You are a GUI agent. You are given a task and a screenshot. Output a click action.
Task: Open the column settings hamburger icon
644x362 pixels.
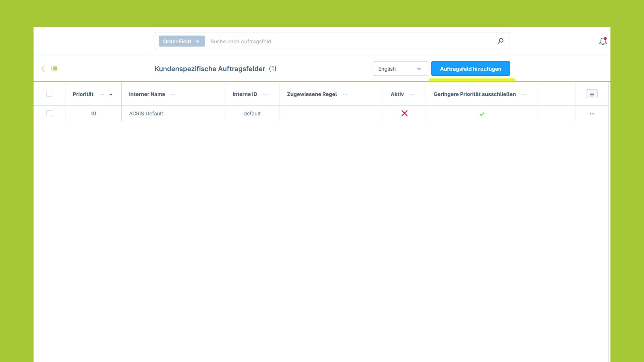(592, 94)
